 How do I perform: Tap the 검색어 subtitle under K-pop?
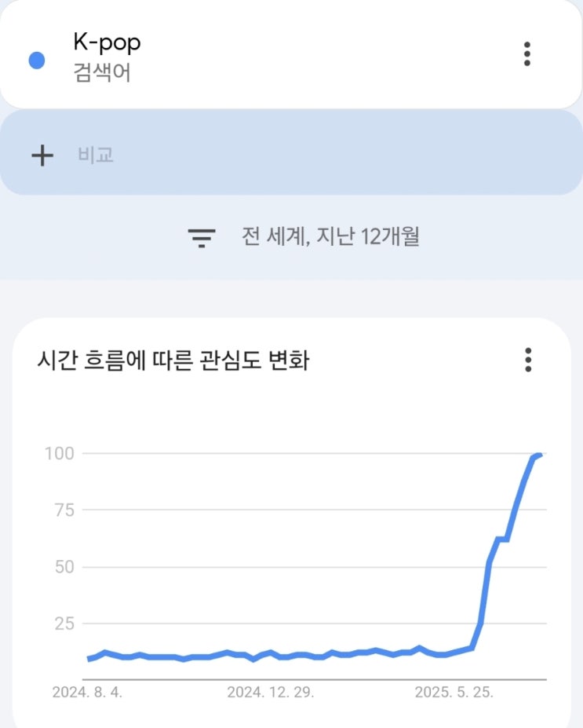(x=101, y=75)
